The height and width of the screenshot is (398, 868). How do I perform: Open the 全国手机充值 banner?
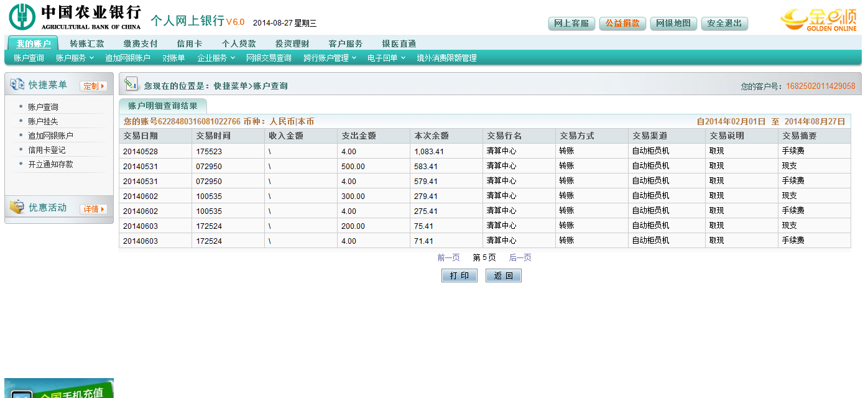pyautogui.click(x=59, y=389)
